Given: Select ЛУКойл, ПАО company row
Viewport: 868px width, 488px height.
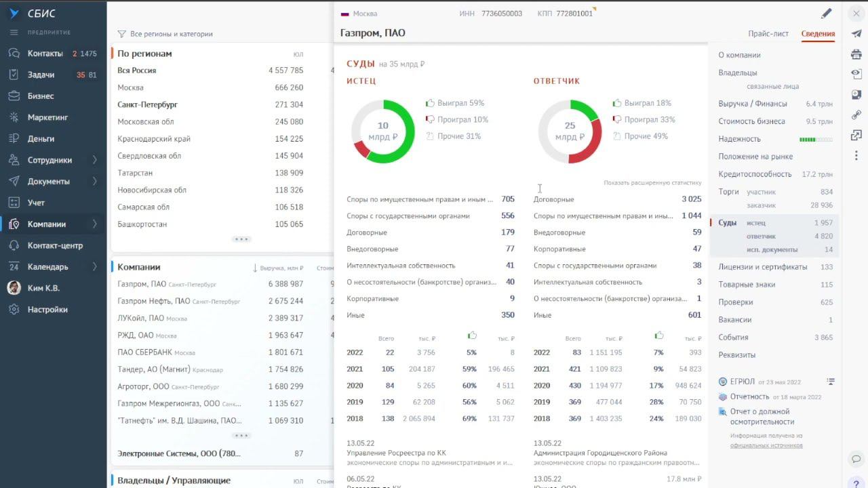Looking at the screenshot, I should (x=210, y=318).
